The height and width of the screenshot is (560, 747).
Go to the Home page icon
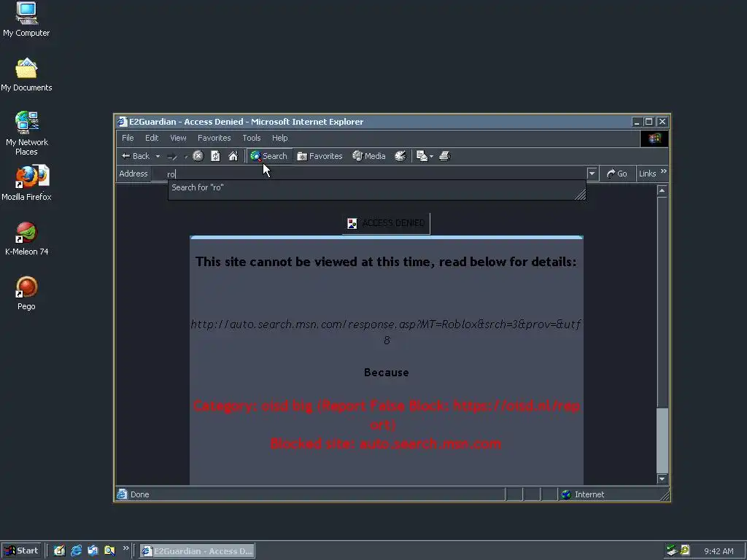[233, 156]
